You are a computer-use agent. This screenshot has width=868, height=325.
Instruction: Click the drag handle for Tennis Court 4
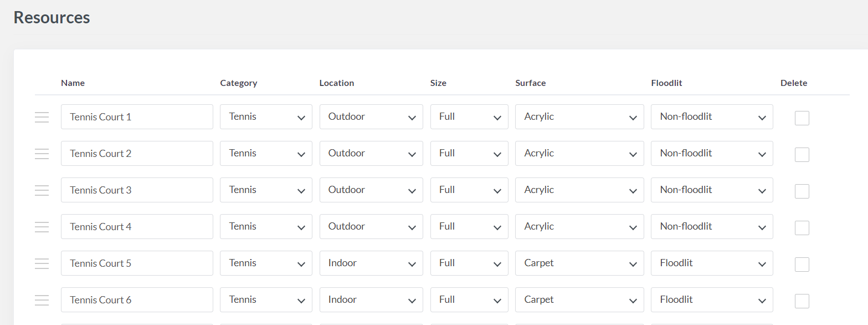(42, 227)
